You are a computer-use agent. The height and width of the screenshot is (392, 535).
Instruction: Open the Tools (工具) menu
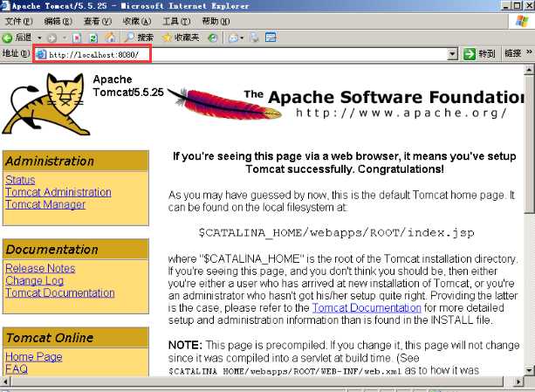[176, 22]
